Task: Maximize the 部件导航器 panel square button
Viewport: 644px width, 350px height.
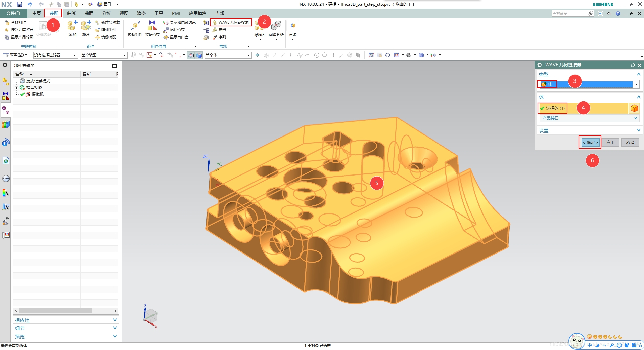Action: pos(114,66)
